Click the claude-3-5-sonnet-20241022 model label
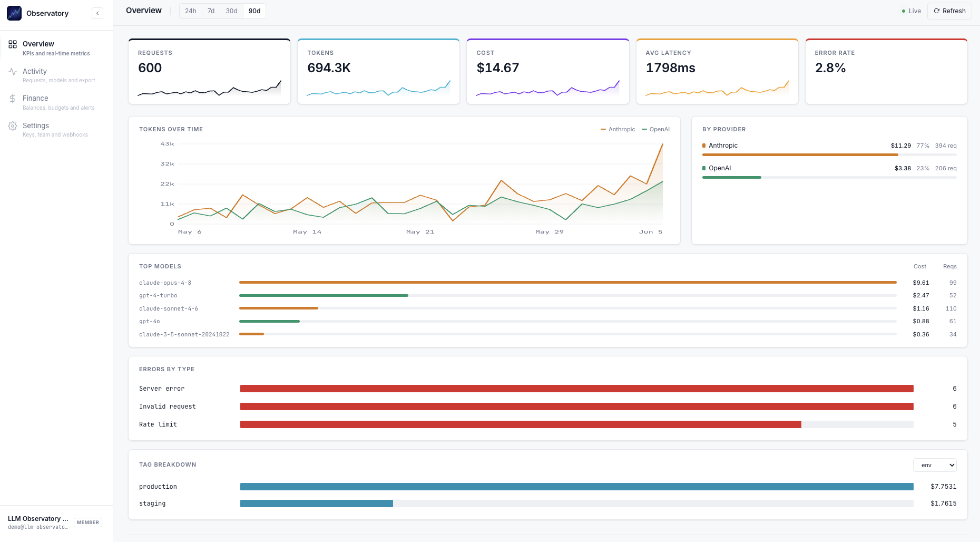Image resolution: width=980 pixels, height=542 pixels. tap(184, 335)
